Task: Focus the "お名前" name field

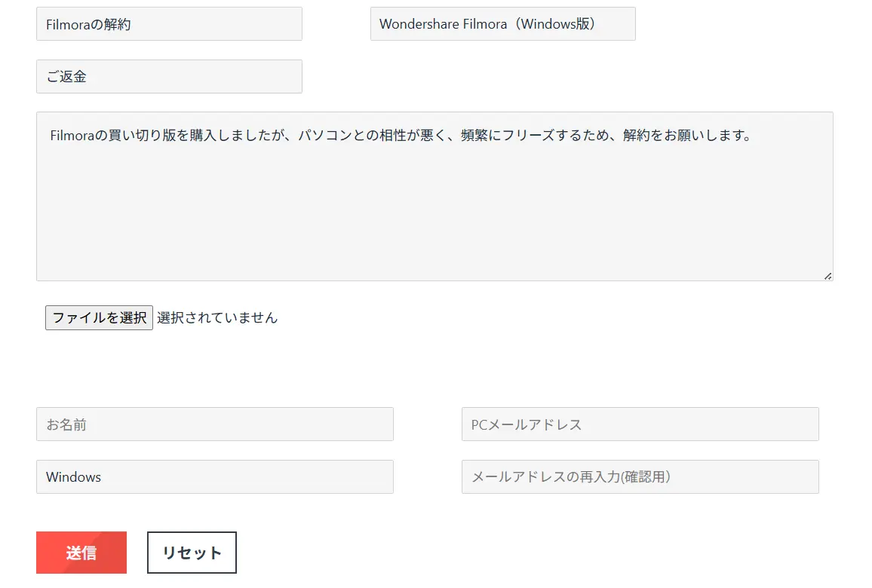Action: coord(214,424)
